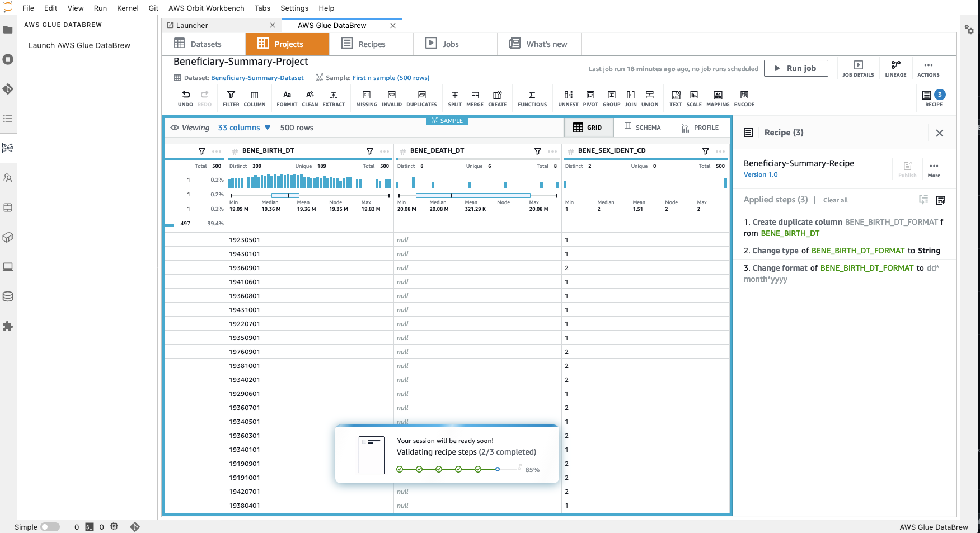Open the First n sample link
This screenshot has width=980, height=533.
pos(391,78)
